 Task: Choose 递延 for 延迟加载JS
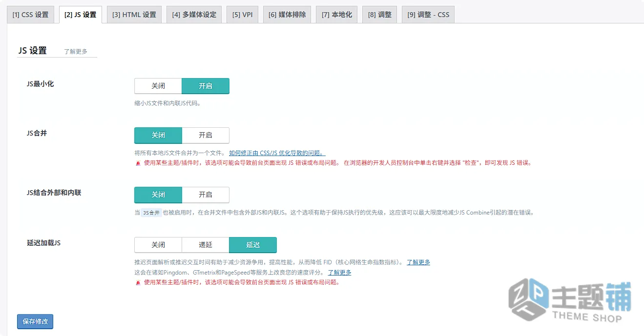(206, 245)
